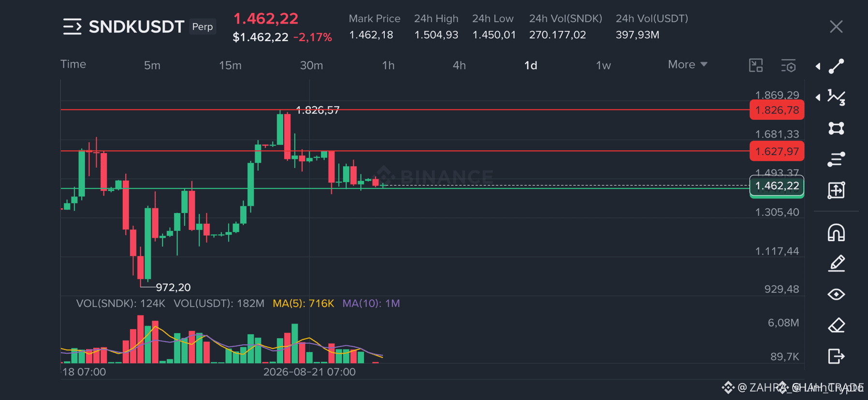The width and height of the screenshot is (868, 400).
Task: Open the chart indicator settings icon
Action: (788, 65)
